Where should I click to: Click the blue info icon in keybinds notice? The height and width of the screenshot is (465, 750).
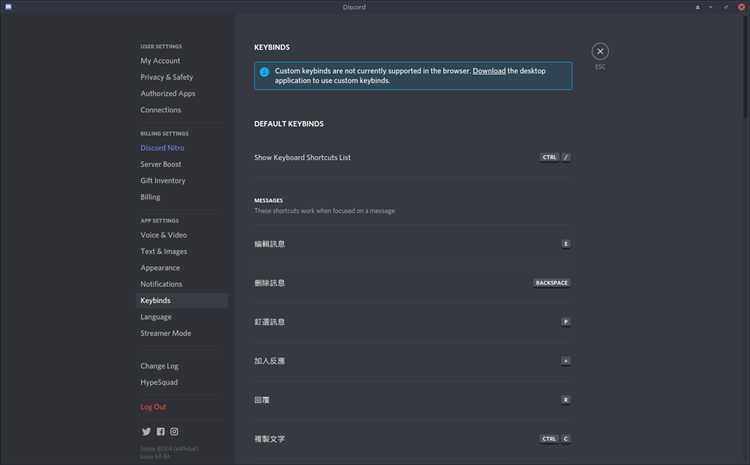point(264,72)
